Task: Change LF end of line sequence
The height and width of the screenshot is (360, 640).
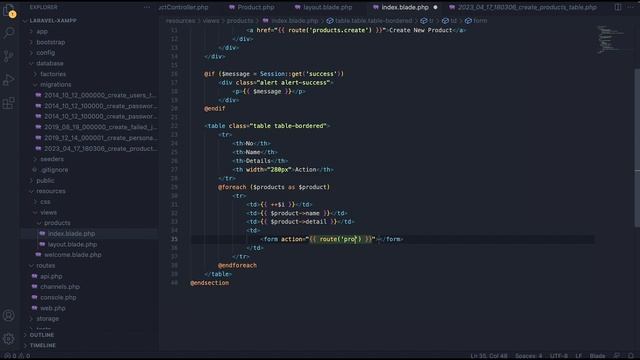Action: click(x=578, y=356)
